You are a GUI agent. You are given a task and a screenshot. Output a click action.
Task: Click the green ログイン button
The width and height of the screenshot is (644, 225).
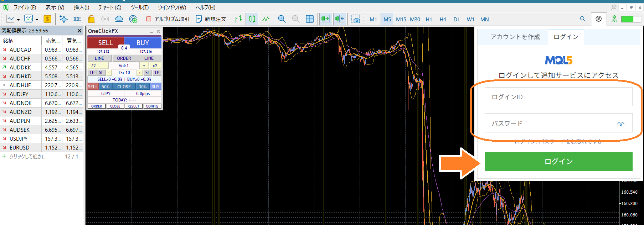click(558, 162)
